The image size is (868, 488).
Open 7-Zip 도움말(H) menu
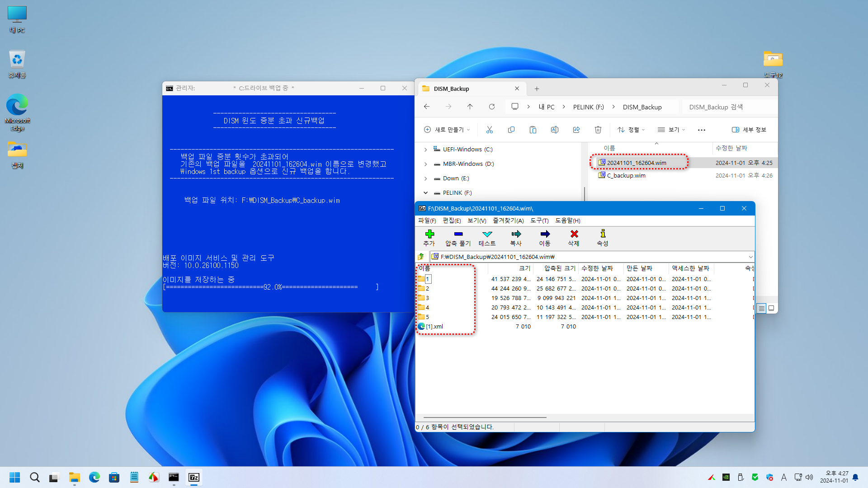click(567, 221)
